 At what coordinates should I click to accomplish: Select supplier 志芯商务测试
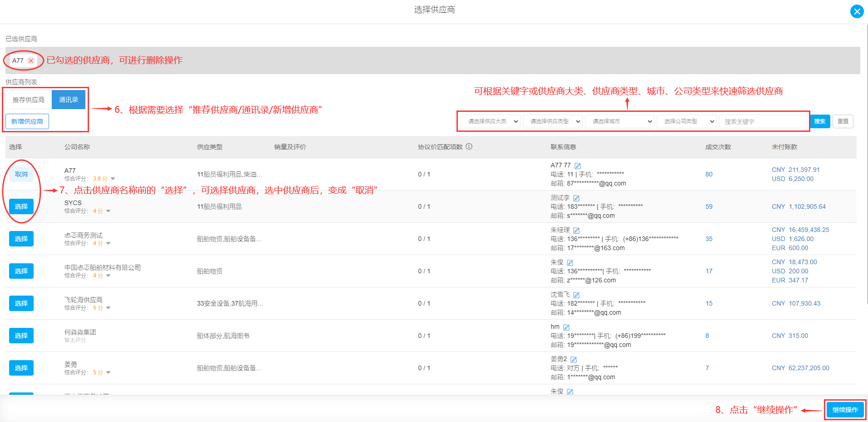pyautogui.click(x=21, y=239)
